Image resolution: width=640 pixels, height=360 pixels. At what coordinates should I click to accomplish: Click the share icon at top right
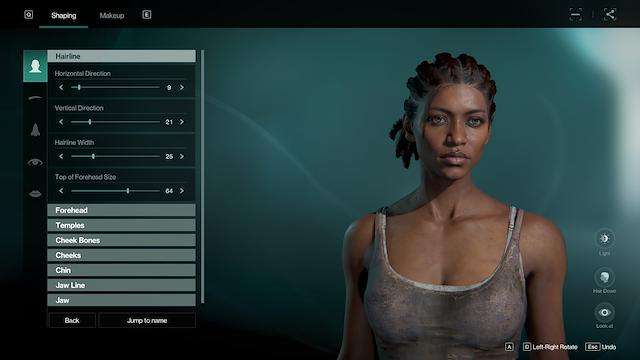pyautogui.click(x=610, y=15)
